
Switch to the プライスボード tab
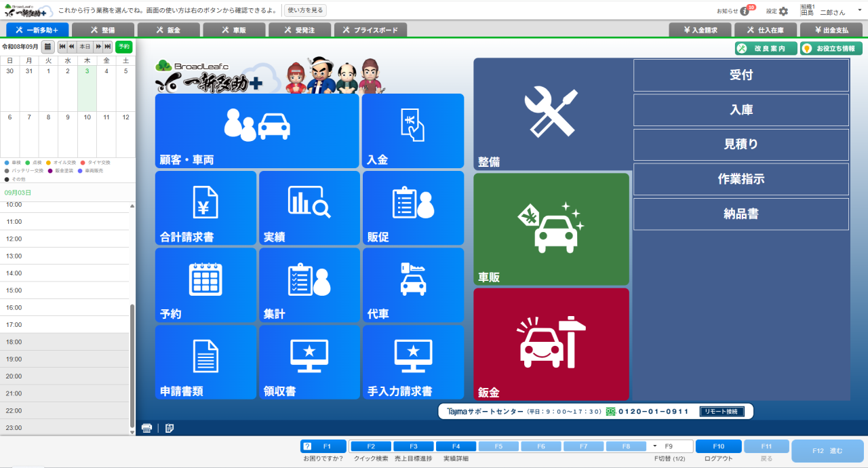click(371, 30)
